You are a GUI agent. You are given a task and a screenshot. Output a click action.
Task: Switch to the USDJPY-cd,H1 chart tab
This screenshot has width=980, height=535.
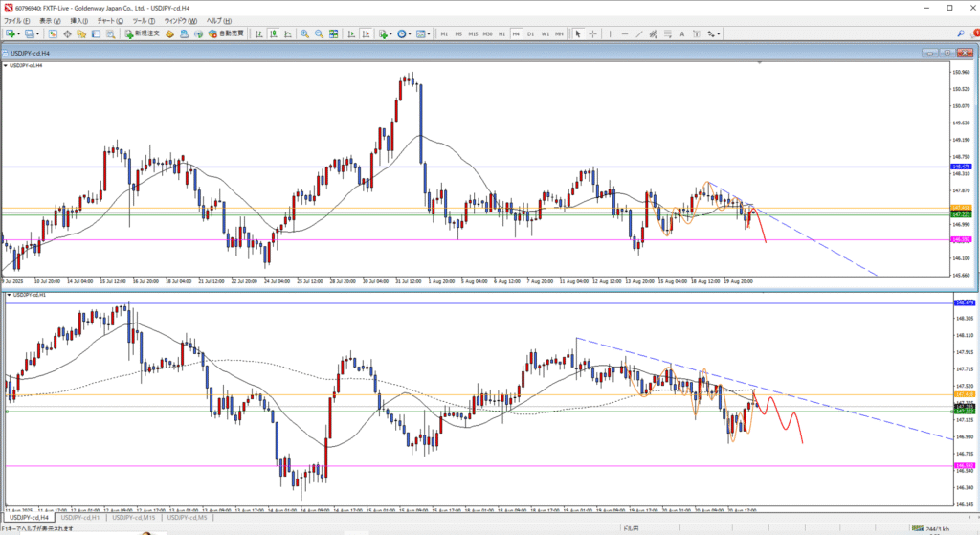pyautogui.click(x=80, y=518)
